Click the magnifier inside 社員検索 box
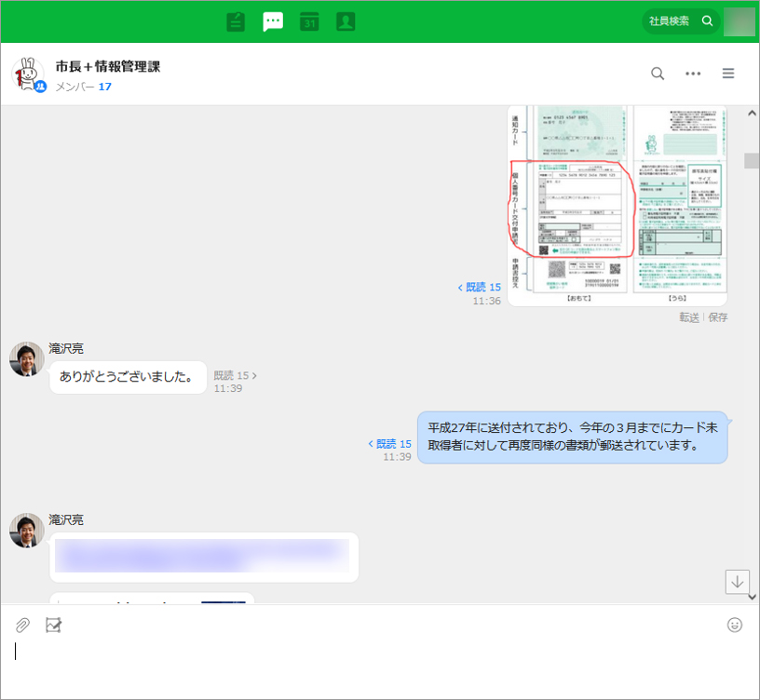 [708, 21]
